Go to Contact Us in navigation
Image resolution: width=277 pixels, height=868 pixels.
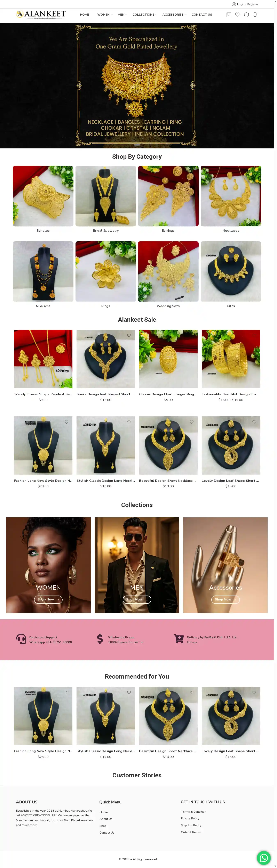[x=202, y=15]
